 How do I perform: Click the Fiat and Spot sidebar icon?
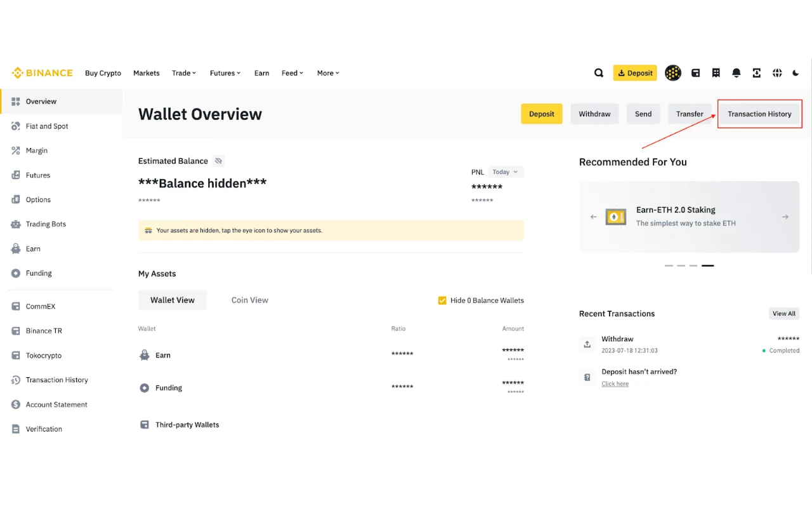tap(16, 126)
